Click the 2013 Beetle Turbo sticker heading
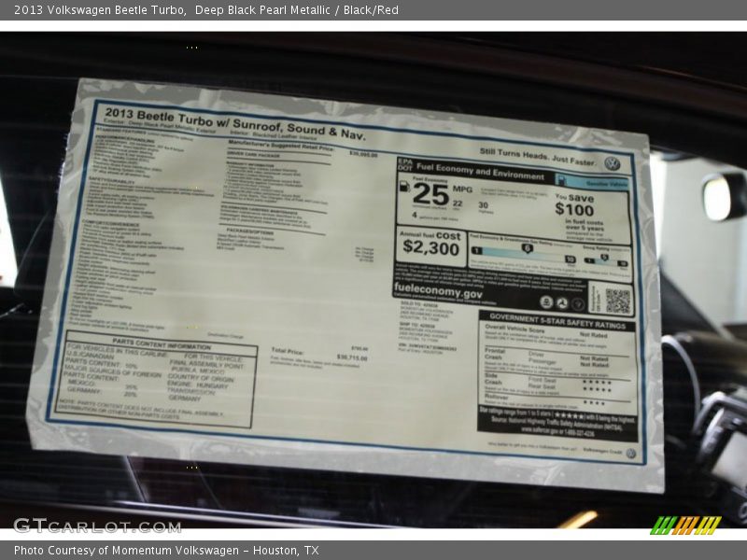Viewport: 747px width, 560px height. (233, 124)
